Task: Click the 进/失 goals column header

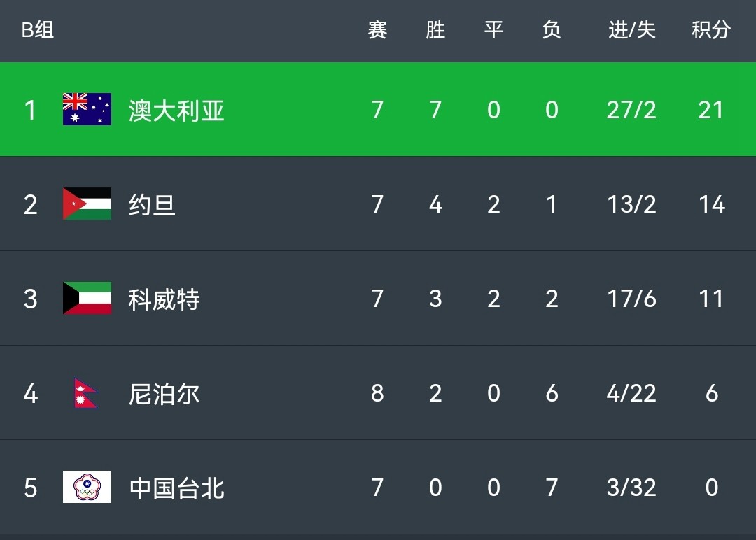Action: (631, 30)
